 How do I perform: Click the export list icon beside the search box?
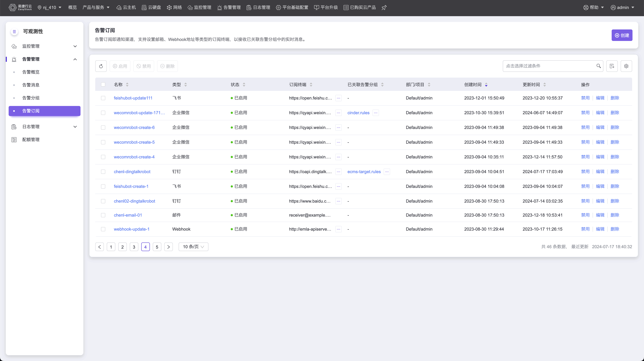(612, 66)
